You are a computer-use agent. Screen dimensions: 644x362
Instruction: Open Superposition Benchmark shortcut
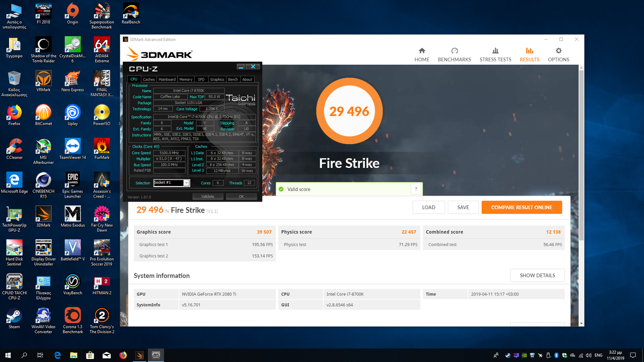point(102,16)
